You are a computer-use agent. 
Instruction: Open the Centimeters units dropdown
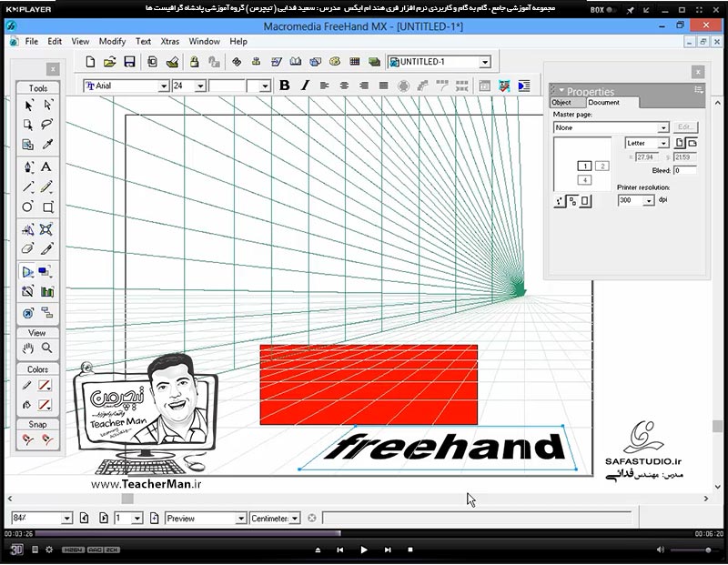point(294,519)
